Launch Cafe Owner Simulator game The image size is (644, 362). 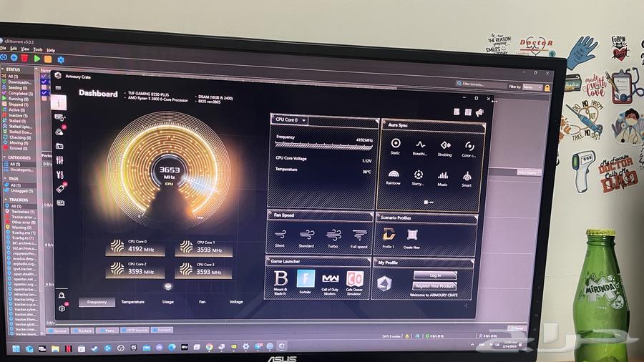(354, 283)
